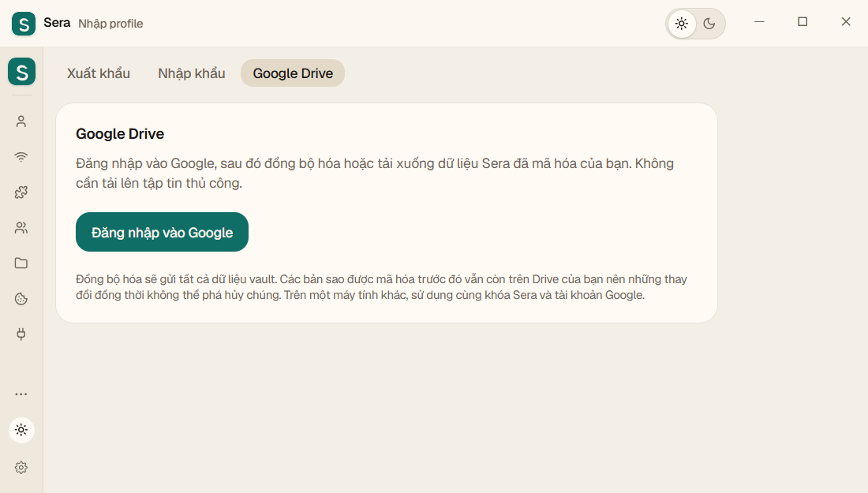Screen dimensions: 868x493
Task: Open the folder icon in the sidebar
Action: (x=21, y=263)
